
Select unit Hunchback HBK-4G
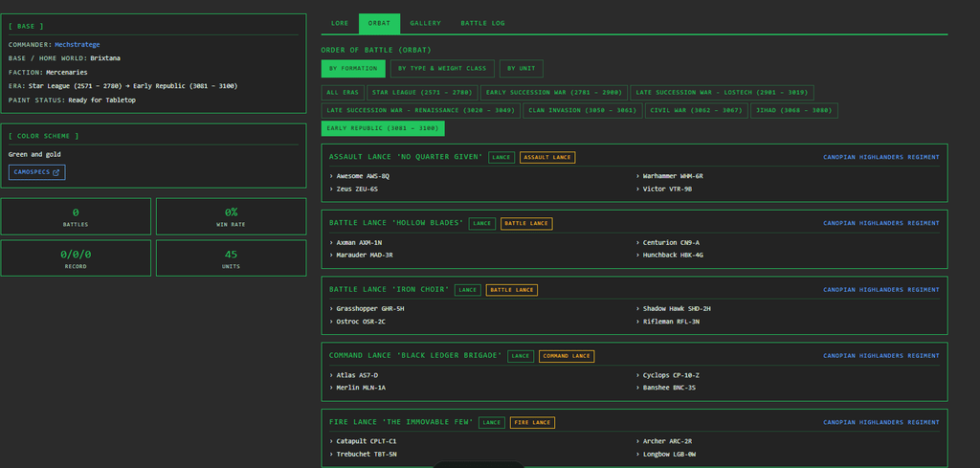coord(672,255)
